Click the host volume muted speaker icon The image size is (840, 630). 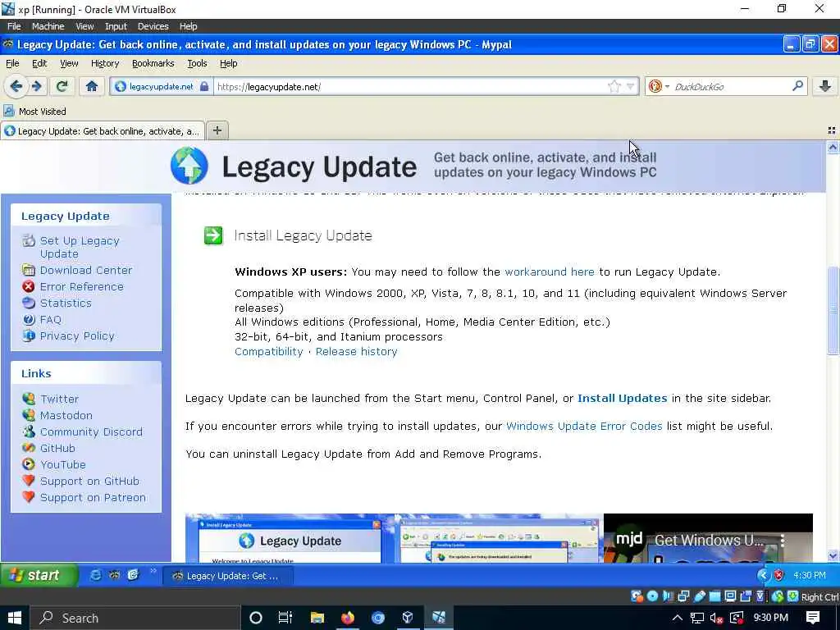[716, 619]
